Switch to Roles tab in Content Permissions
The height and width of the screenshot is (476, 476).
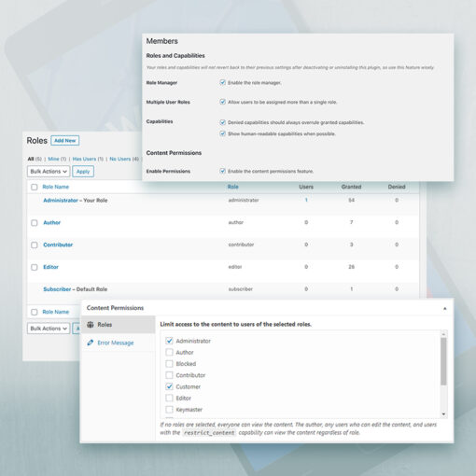click(118, 325)
